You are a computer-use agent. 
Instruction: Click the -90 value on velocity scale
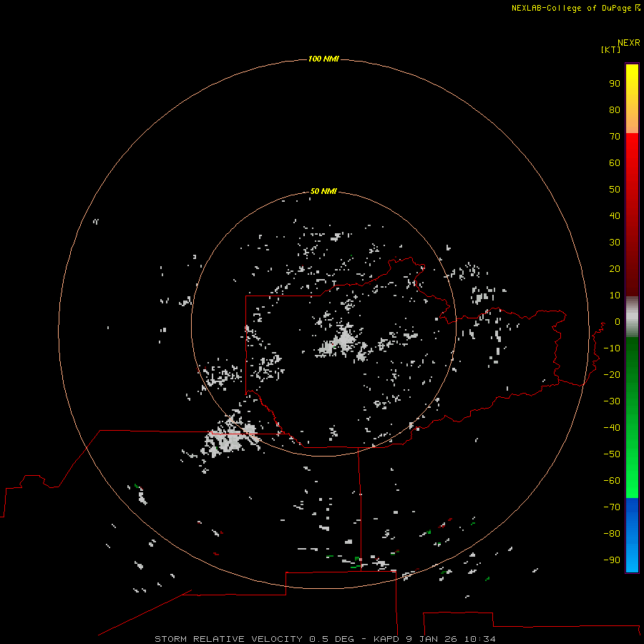point(612,560)
